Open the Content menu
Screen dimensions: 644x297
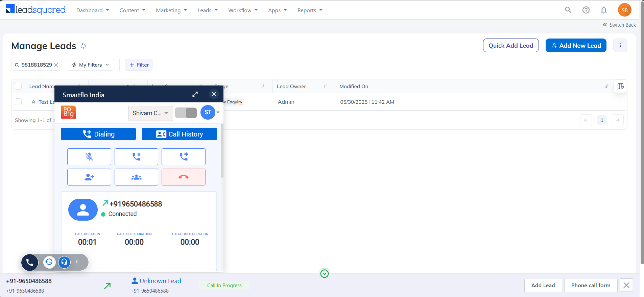click(133, 10)
